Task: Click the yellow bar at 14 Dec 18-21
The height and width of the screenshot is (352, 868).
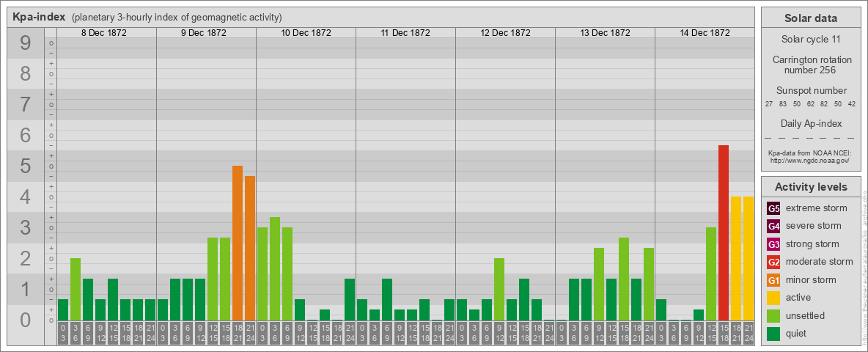Action: click(736, 258)
